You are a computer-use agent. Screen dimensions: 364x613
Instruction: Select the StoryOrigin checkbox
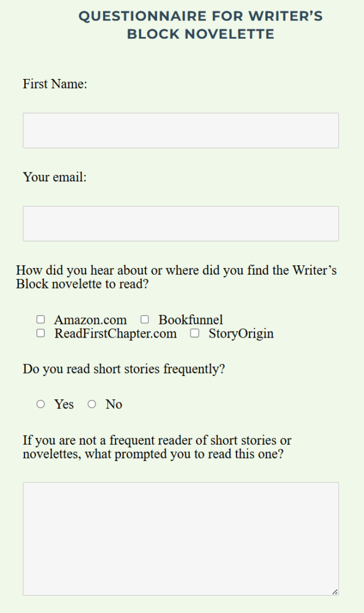pos(195,333)
